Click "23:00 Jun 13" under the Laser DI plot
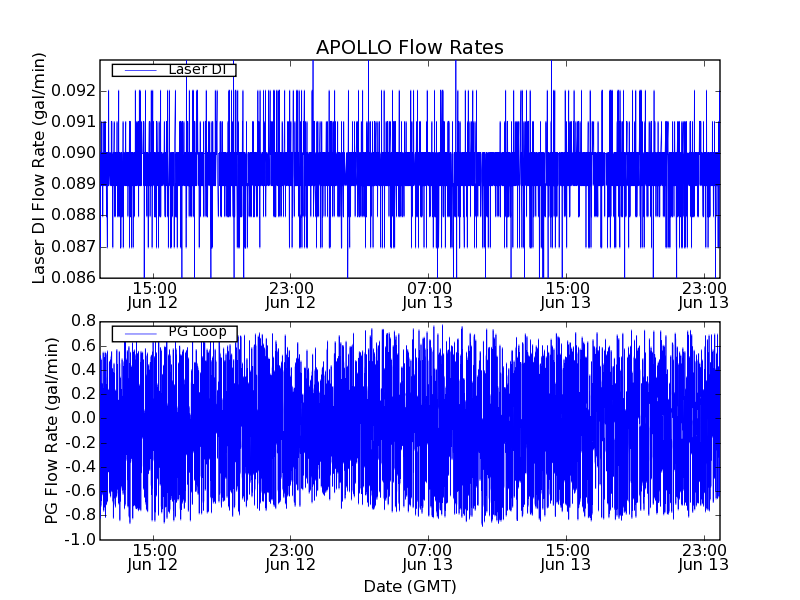 point(704,295)
